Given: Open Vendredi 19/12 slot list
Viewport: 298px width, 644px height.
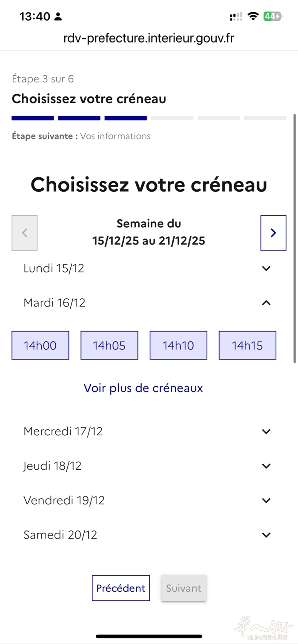Looking at the screenshot, I should click(266, 500).
